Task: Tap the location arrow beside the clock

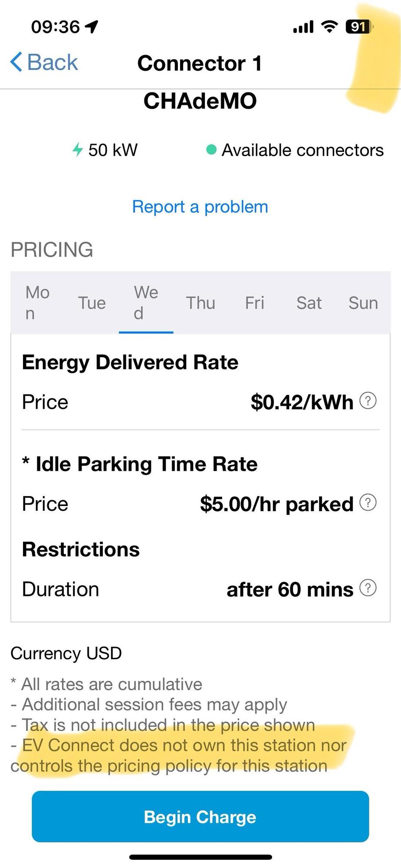Action: pos(92,27)
